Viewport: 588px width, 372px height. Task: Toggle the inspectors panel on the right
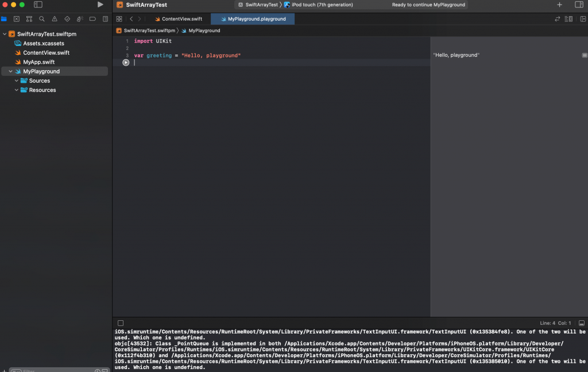[x=579, y=5]
